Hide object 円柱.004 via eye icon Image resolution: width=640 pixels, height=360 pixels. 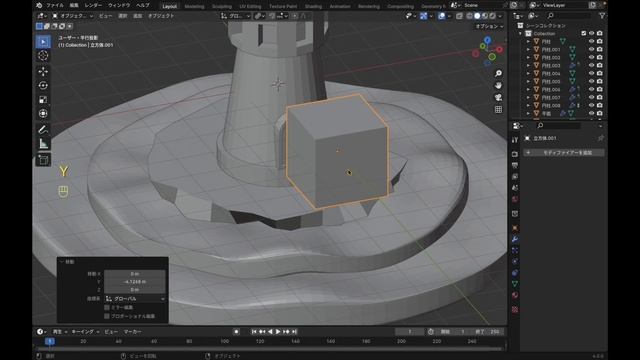pyautogui.click(x=591, y=73)
